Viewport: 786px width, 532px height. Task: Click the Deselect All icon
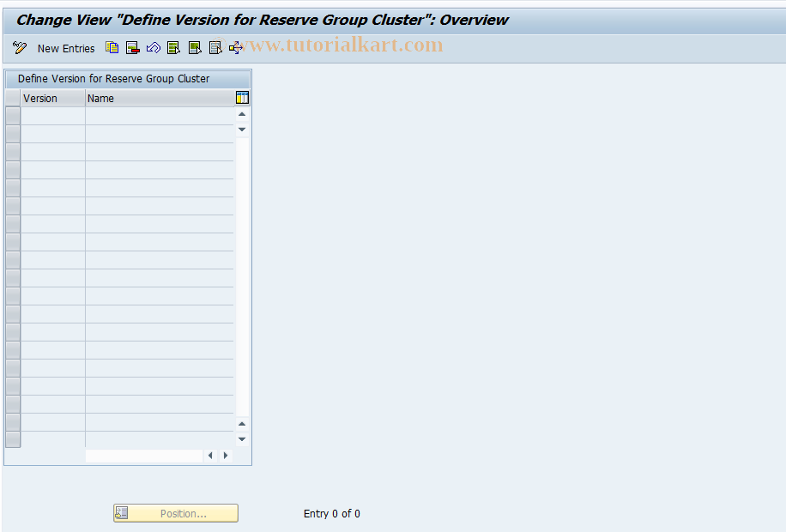(x=215, y=48)
